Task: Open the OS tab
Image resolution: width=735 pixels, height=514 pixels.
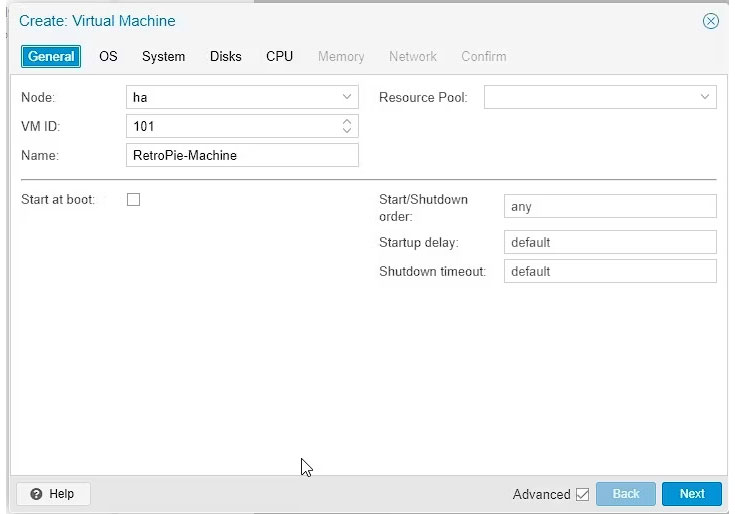Action: coord(108,56)
